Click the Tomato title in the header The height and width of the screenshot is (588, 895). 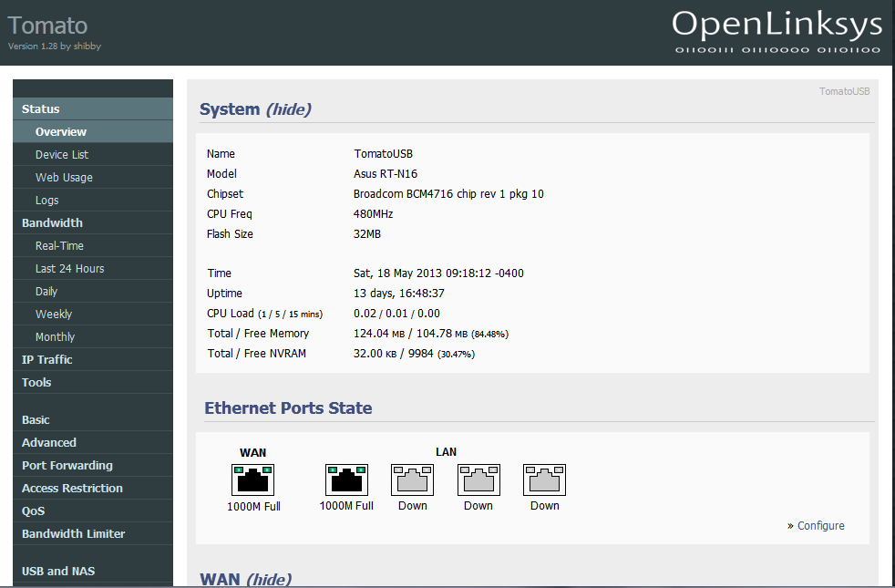[47, 26]
